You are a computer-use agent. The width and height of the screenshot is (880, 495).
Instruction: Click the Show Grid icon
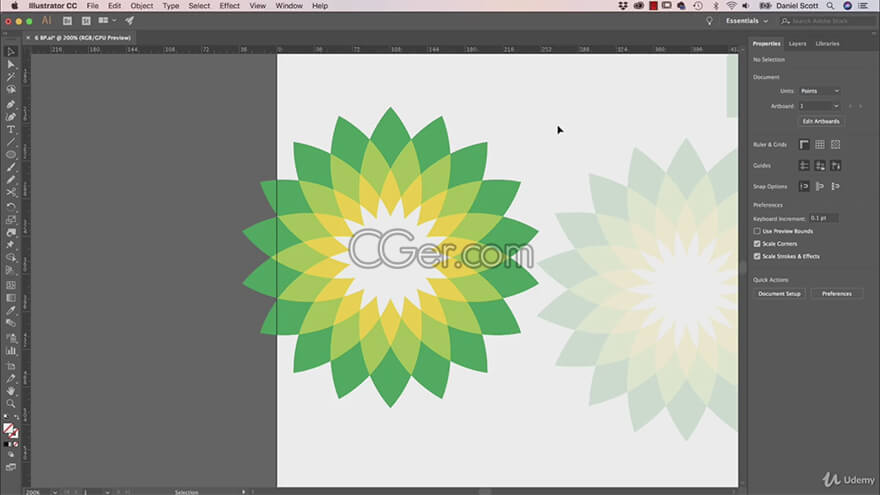pos(819,145)
